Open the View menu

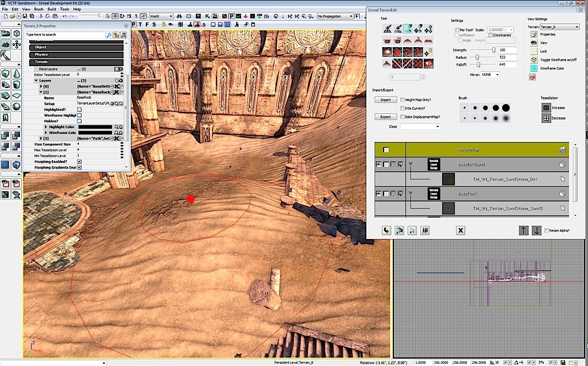pyautogui.click(x=26, y=9)
